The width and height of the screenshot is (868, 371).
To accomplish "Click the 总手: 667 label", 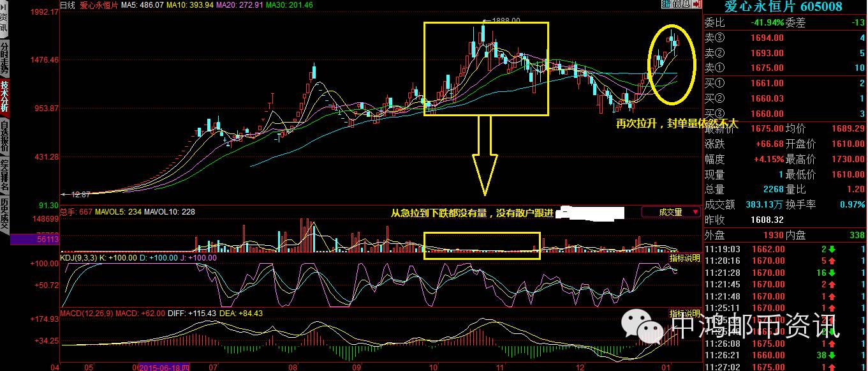I will (x=77, y=212).
